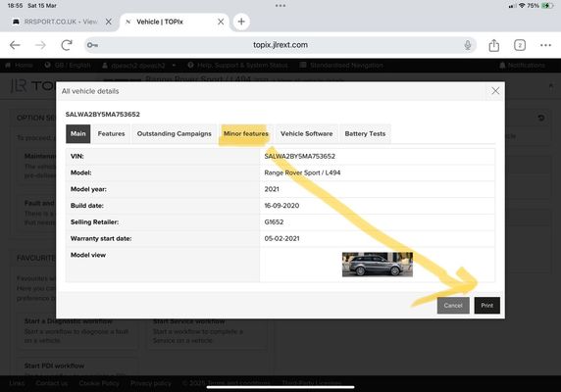The image size is (561, 392).
Task: Close the All vehicle details dialog
Action: click(495, 91)
